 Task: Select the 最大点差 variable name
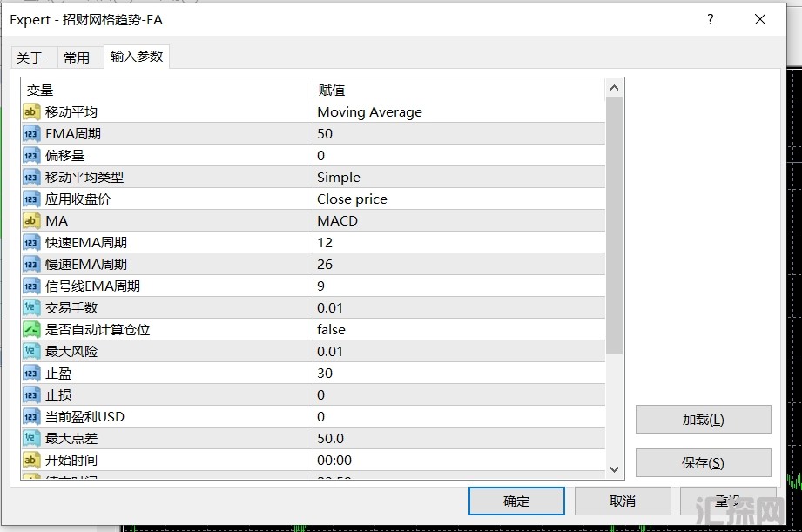coord(71,438)
